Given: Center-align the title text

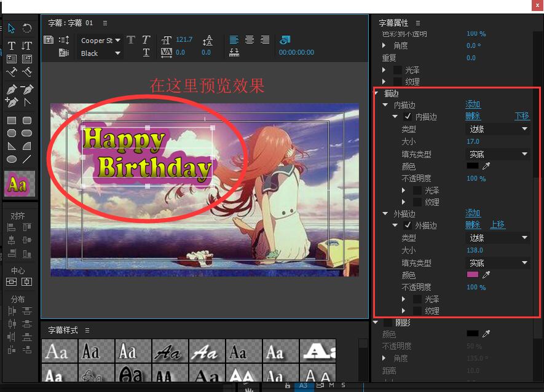Looking at the screenshot, I should [250, 39].
